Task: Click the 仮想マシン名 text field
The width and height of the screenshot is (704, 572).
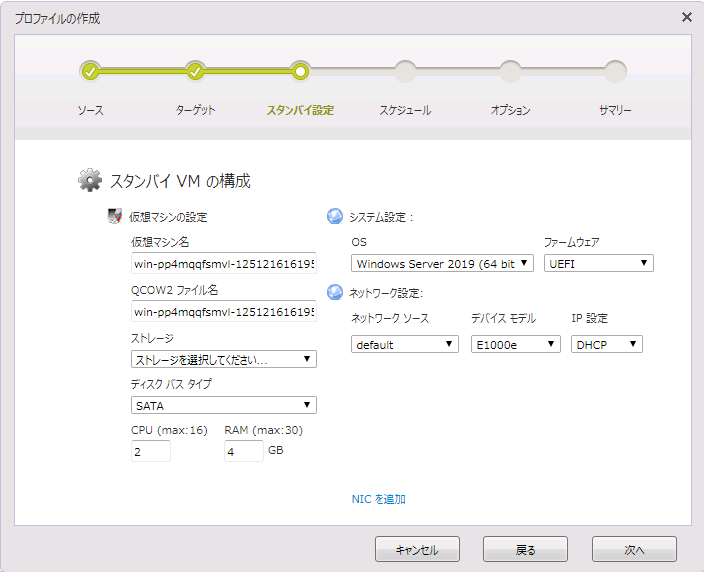Action: [x=223, y=264]
